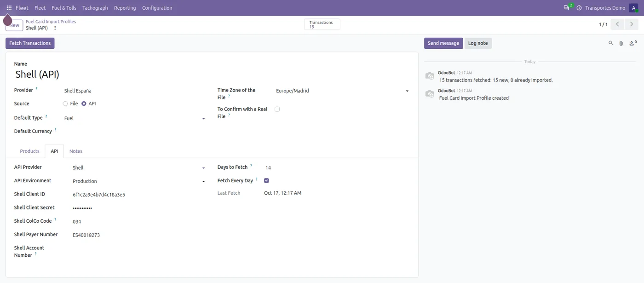Expand the Default Type dropdown

(203, 119)
